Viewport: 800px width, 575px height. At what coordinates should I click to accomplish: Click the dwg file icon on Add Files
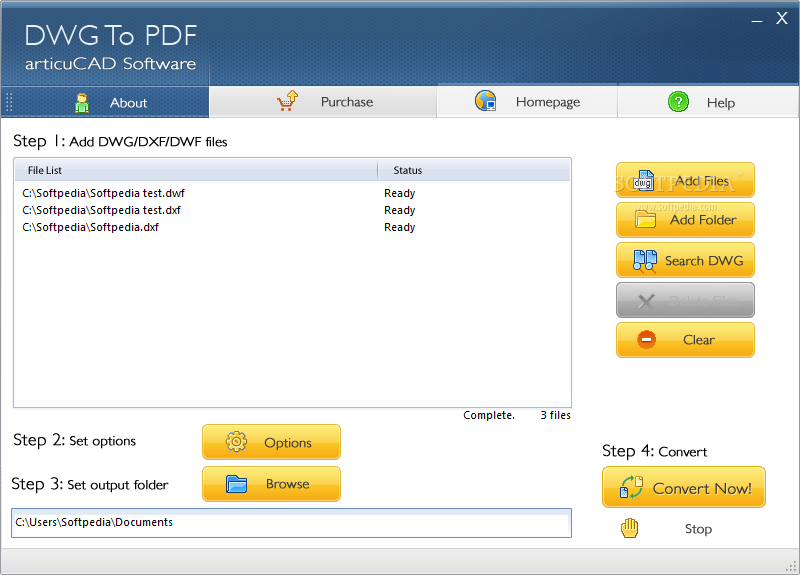[x=643, y=181]
